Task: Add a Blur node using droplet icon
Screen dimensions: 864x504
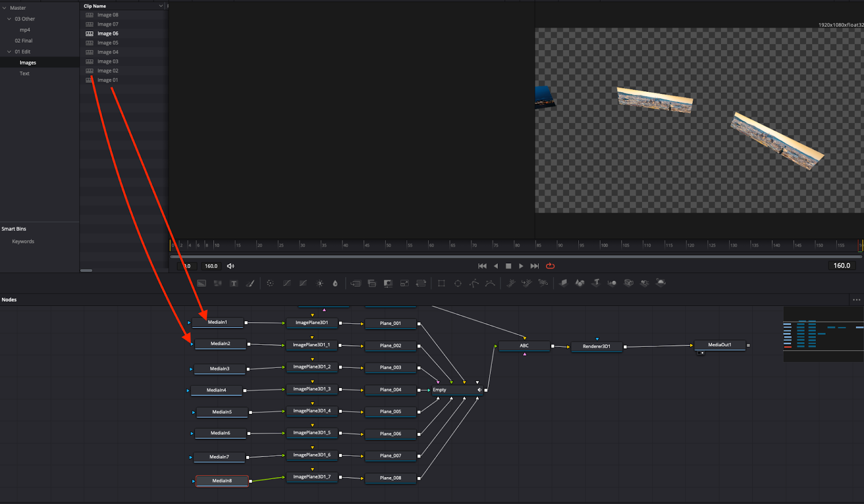Action: pos(335,283)
